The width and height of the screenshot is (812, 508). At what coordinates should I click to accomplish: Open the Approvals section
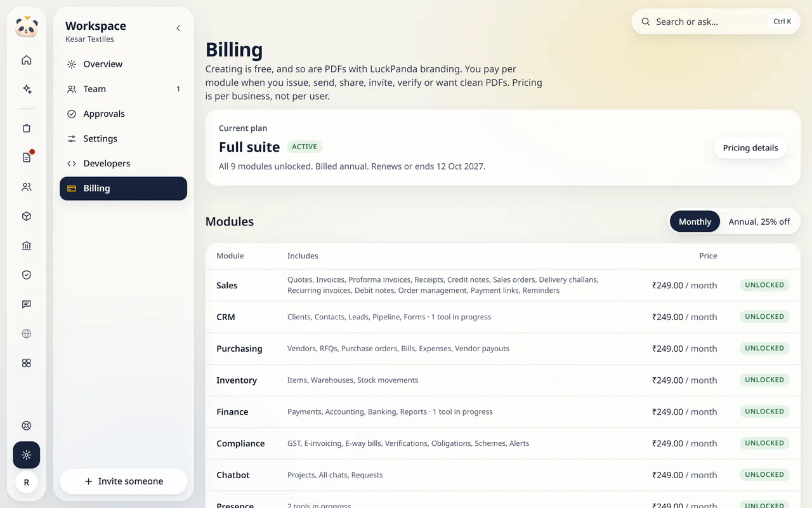123,114
